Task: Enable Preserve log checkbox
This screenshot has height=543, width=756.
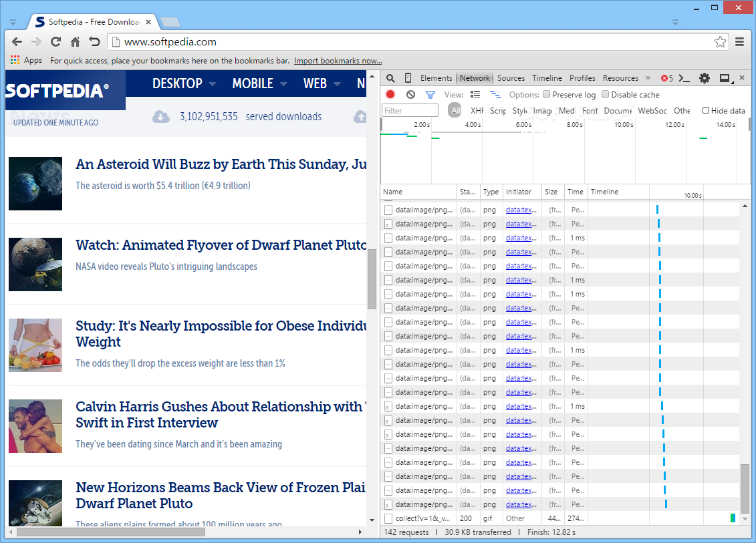Action: click(x=546, y=94)
